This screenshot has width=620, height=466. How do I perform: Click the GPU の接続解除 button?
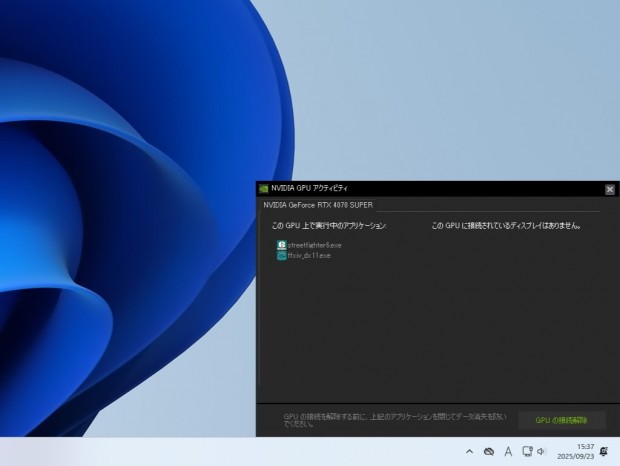coord(561,420)
